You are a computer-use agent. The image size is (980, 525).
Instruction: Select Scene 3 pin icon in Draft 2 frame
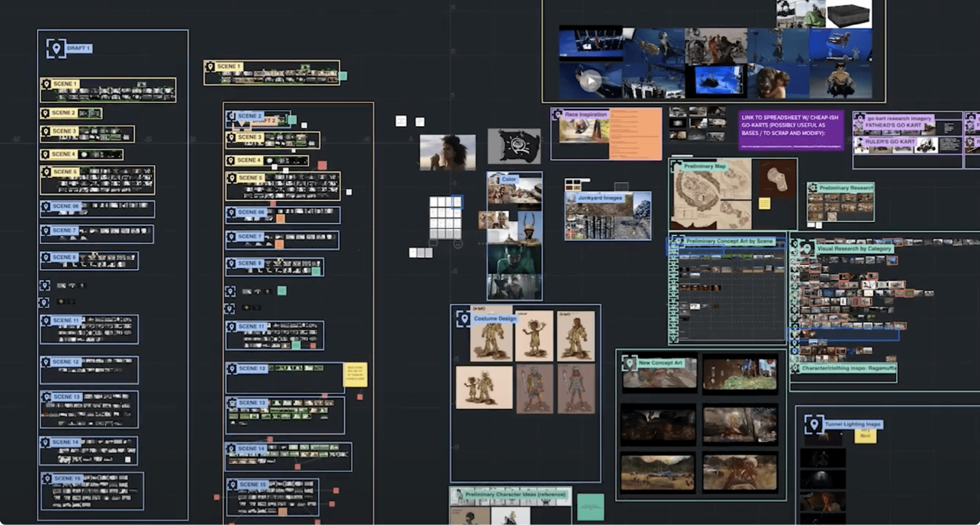pos(232,137)
